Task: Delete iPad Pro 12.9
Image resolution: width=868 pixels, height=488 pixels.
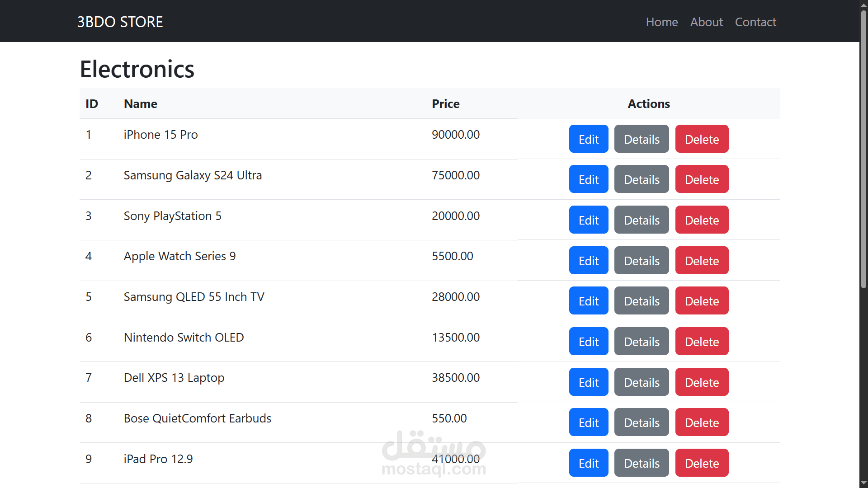Action: tap(702, 463)
